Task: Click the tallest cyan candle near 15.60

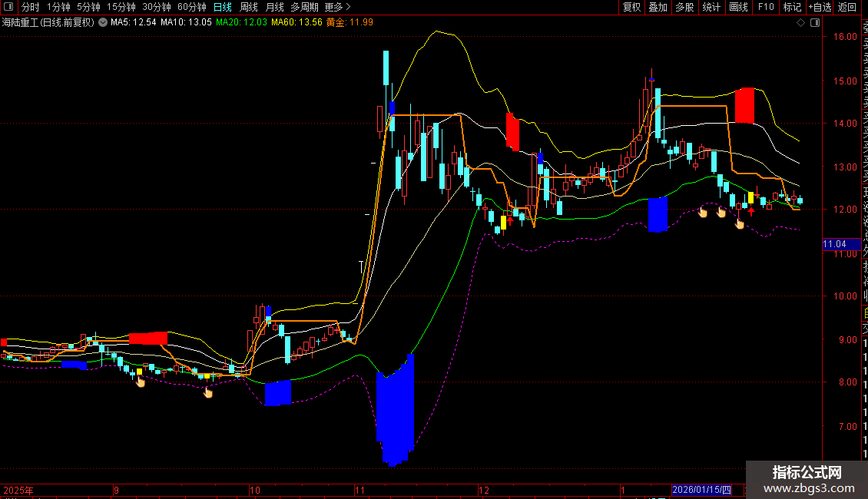Action: (x=386, y=68)
